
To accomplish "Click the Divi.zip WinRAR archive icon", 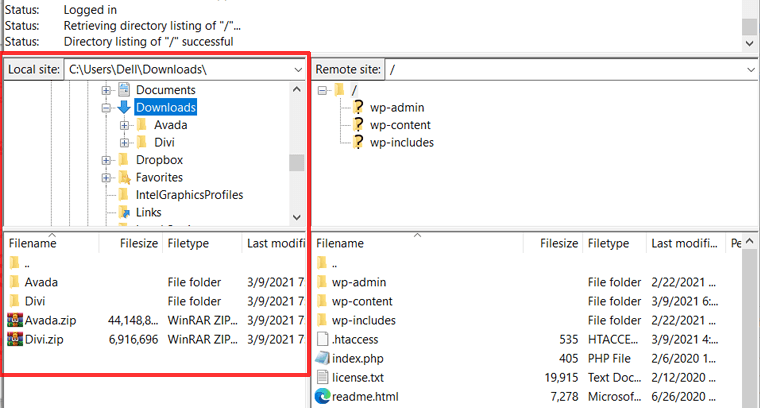I will 14,339.
